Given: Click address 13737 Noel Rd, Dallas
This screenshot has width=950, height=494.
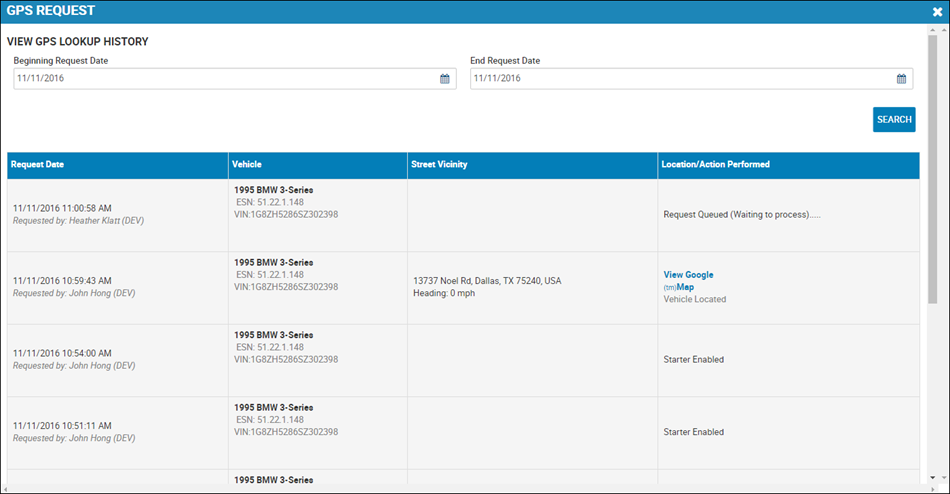Looking at the screenshot, I should (487, 281).
